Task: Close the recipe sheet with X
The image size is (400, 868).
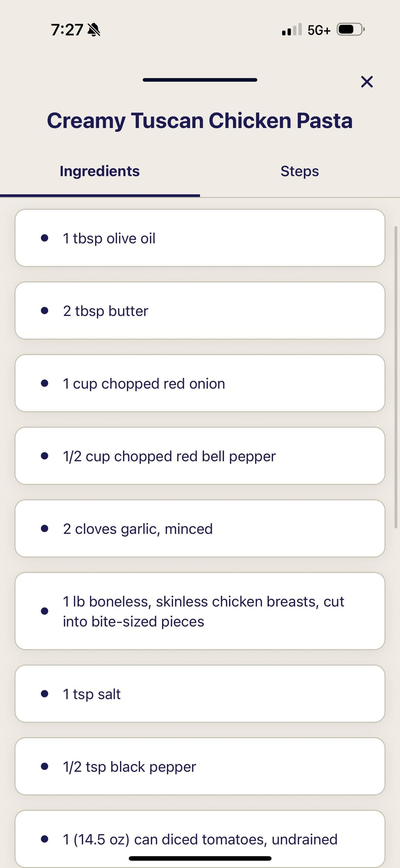Action: 367,82
